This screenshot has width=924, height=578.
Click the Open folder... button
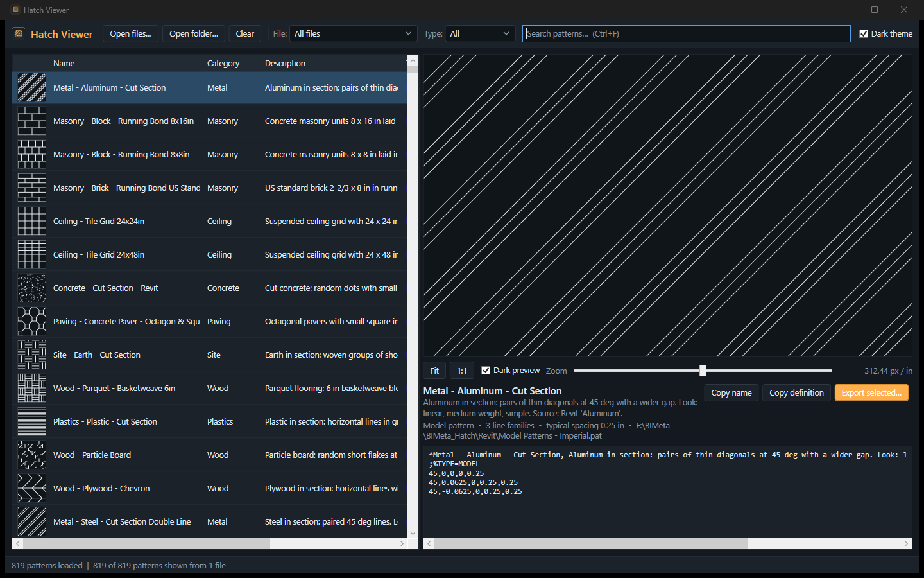point(194,33)
